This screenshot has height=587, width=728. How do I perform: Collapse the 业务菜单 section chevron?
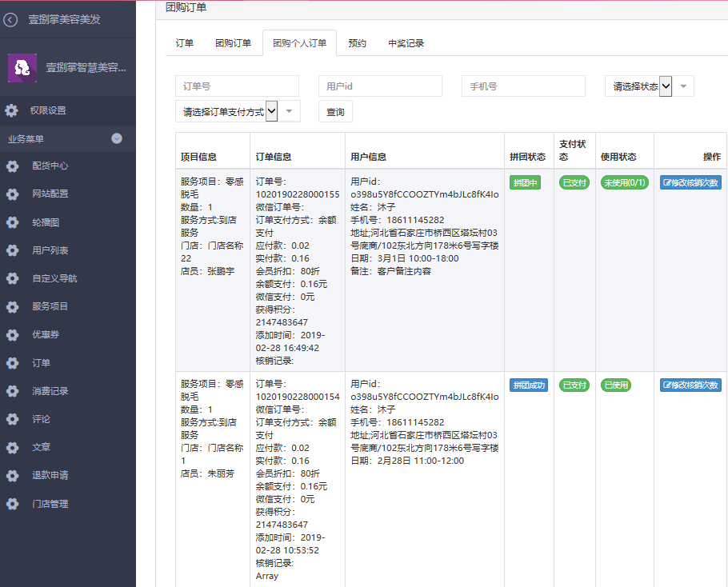pos(117,138)
